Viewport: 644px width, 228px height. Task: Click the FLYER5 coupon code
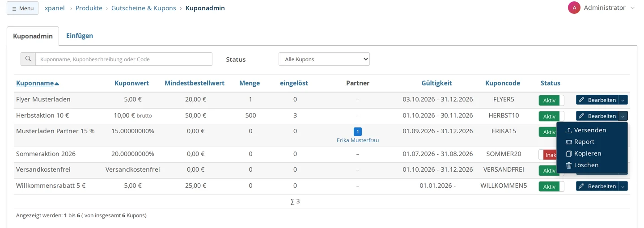click(504, 99)
